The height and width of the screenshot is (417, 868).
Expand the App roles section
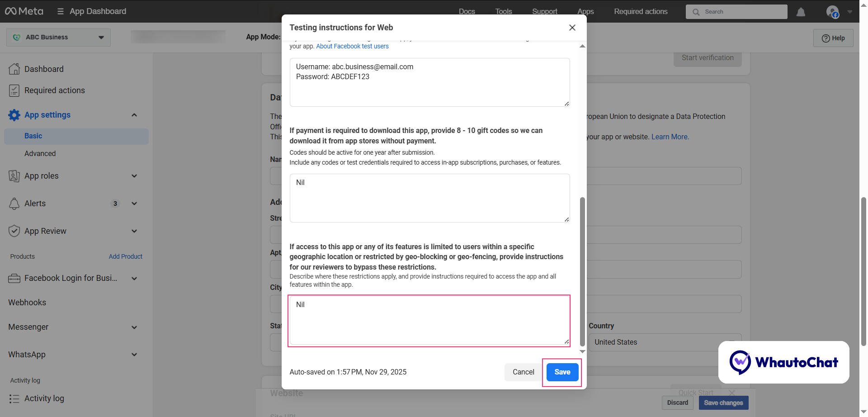(134, 176)
